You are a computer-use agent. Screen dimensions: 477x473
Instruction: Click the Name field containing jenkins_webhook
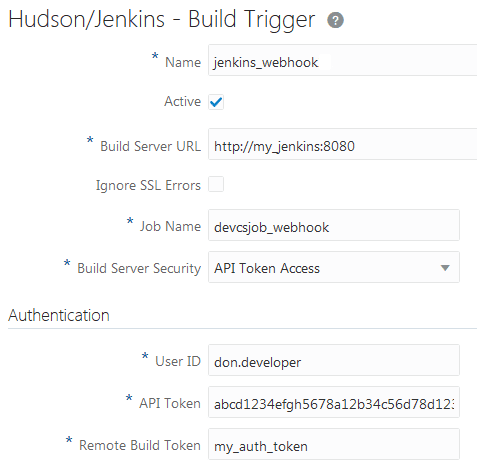coord(343,61)
